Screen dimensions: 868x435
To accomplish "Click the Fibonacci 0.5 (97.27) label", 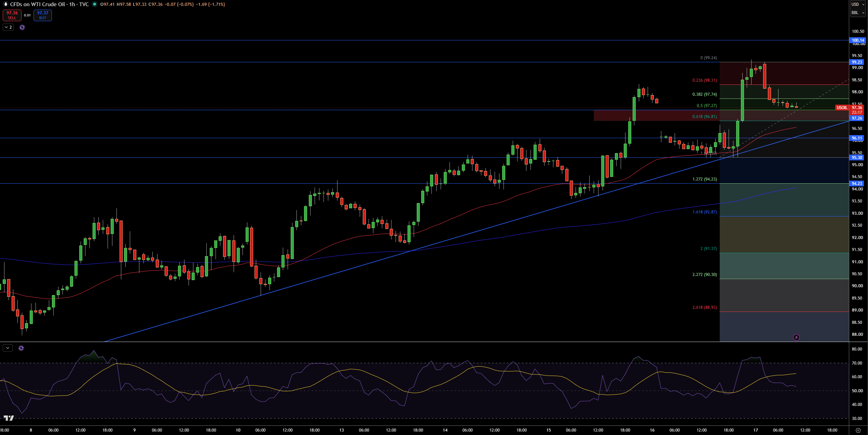I will click(706, 106).
